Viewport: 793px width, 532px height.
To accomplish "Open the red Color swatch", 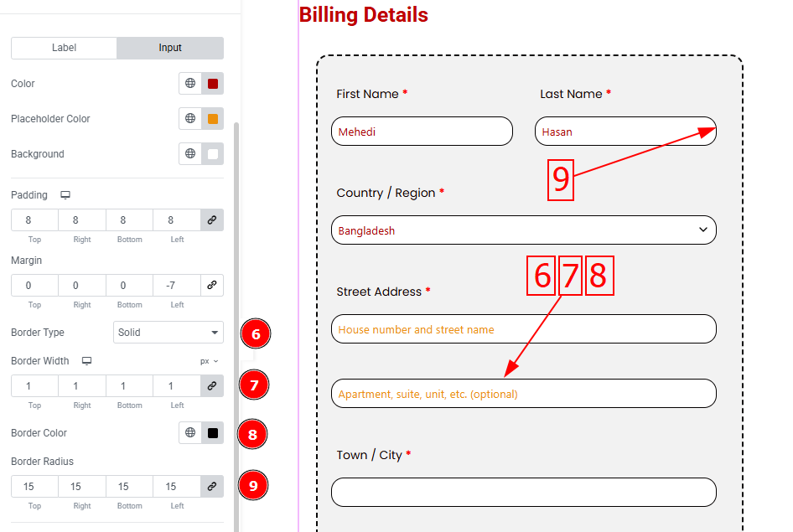I will 213,84.
